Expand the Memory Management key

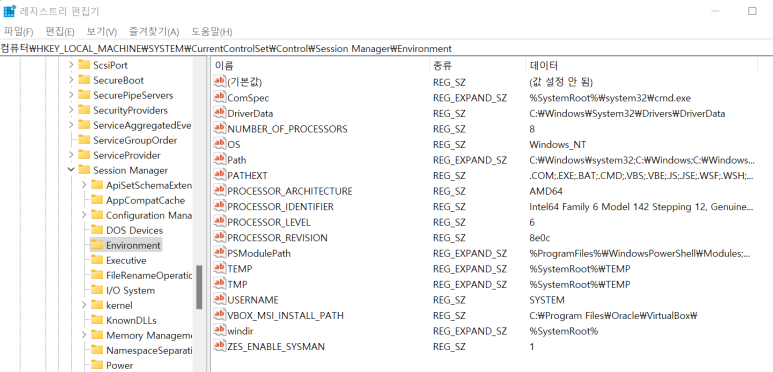[x=84, y=335]
